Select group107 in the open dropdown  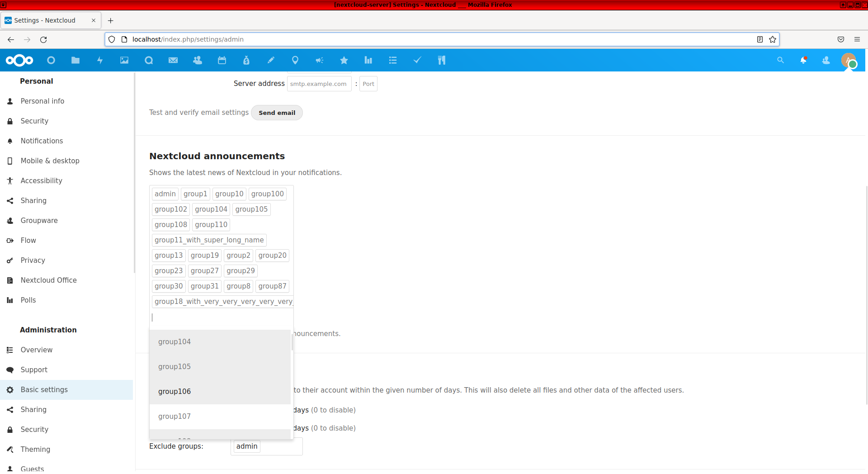tap(175, 416)
